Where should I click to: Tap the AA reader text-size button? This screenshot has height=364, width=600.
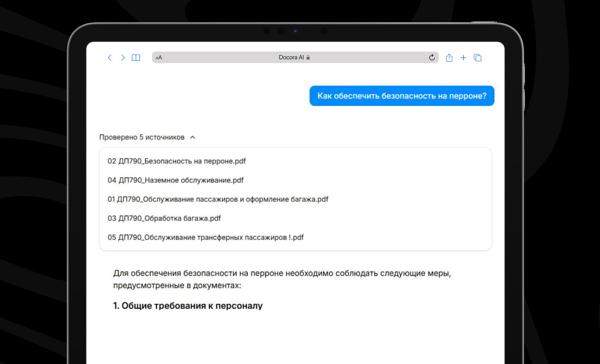(x=159, y=58)
